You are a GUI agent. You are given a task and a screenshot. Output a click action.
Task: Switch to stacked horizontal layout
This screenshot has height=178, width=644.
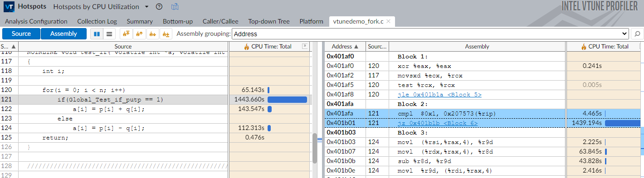[109, 34]
